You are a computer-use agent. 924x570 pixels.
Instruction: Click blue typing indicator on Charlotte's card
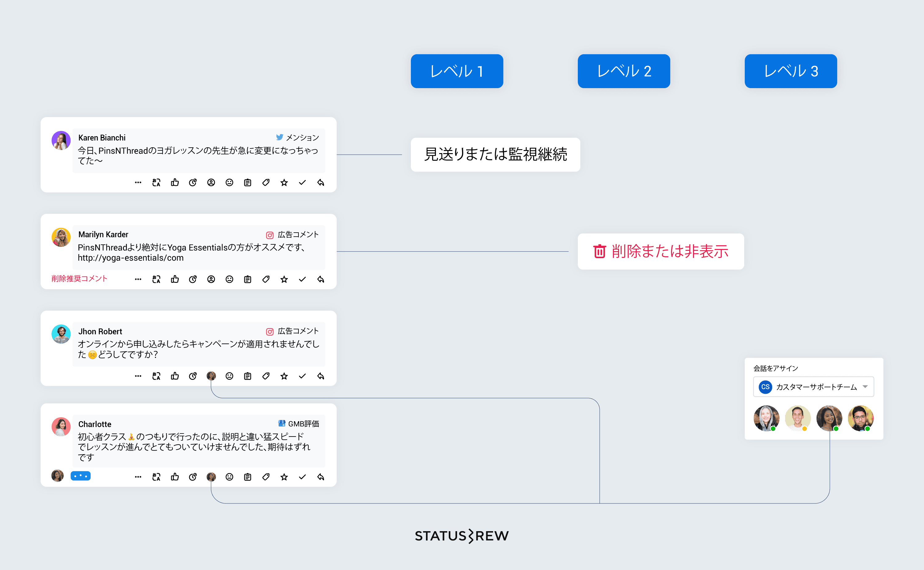[x=81, y=476]
